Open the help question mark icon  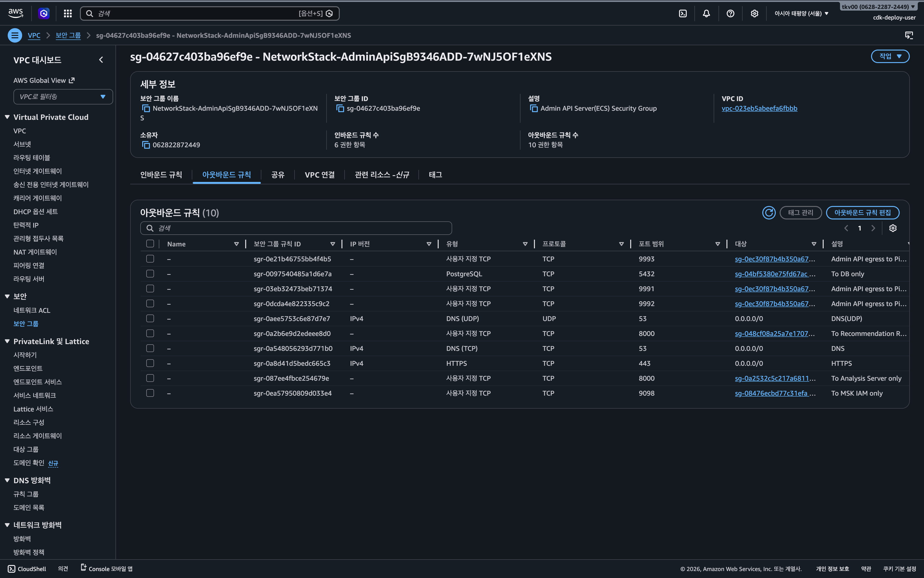(x=730, y=13)
